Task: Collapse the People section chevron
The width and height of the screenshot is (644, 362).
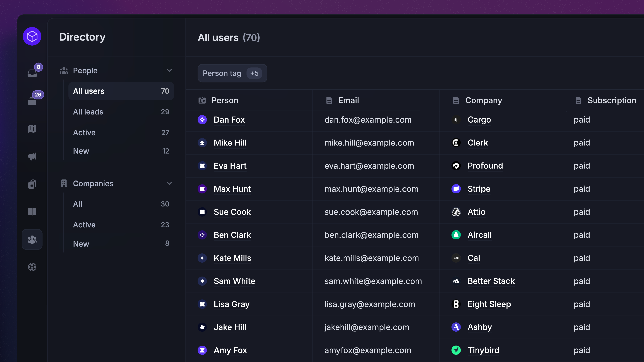Action: point(169,70)
